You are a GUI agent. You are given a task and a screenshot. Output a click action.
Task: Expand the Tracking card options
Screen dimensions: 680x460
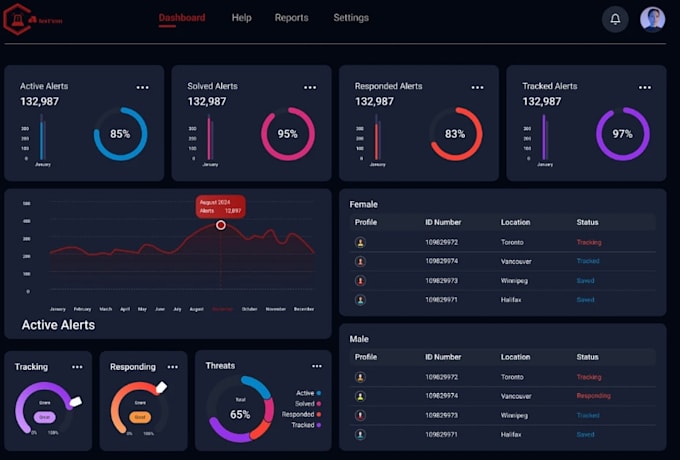77,367
